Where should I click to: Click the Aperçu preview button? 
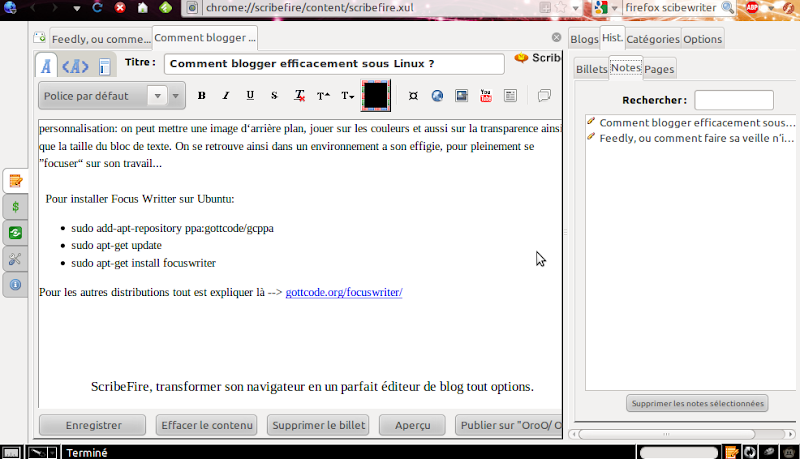[412, 425]
